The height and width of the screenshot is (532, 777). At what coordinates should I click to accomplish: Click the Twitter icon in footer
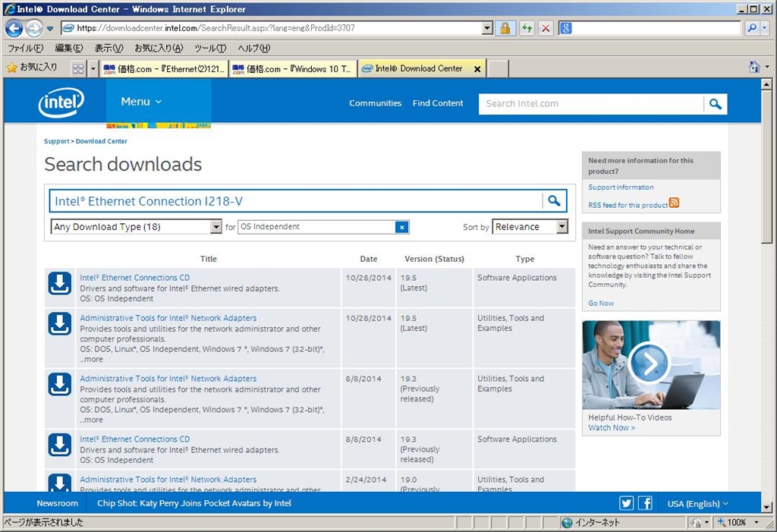626,503
